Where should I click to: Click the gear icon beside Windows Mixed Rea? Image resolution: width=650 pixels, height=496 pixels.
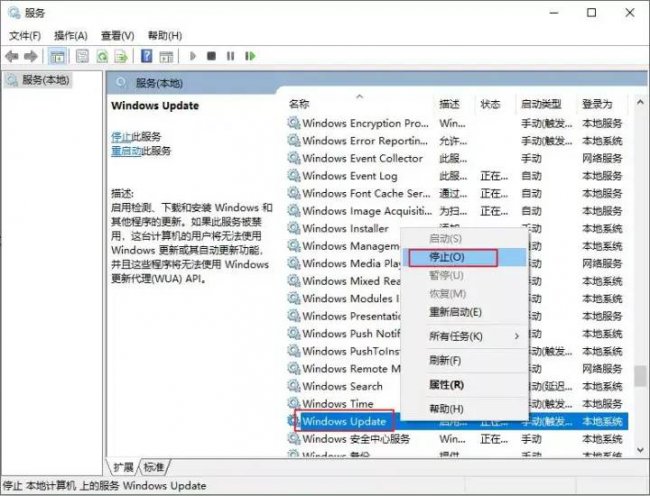point(294,281)
